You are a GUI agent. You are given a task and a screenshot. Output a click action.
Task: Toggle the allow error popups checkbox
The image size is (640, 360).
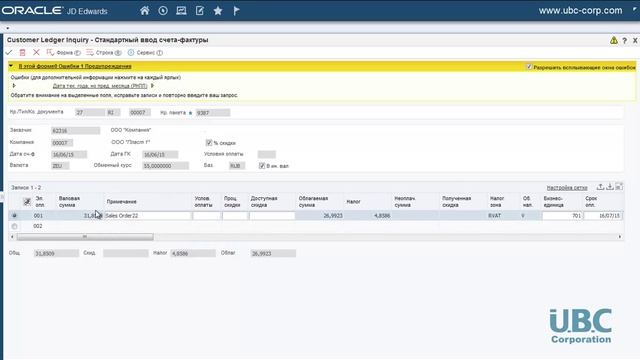(x=529, y=67)
